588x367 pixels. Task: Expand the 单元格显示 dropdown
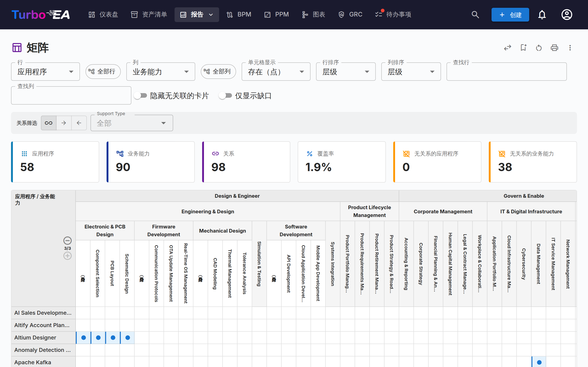point(276,72)
